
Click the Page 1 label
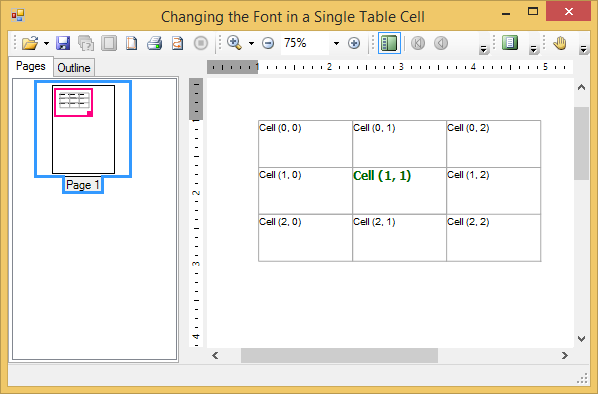tap(83, 185)
